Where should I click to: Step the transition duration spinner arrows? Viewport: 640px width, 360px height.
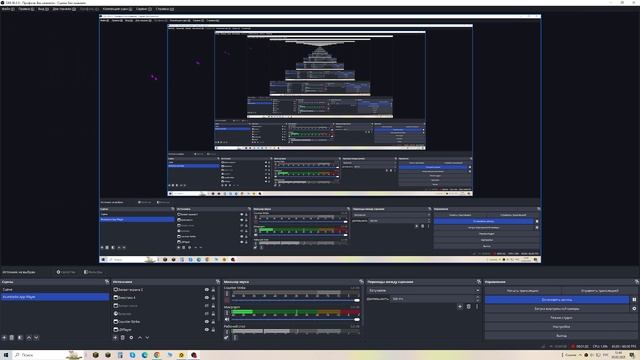click(x=478, y=299)
